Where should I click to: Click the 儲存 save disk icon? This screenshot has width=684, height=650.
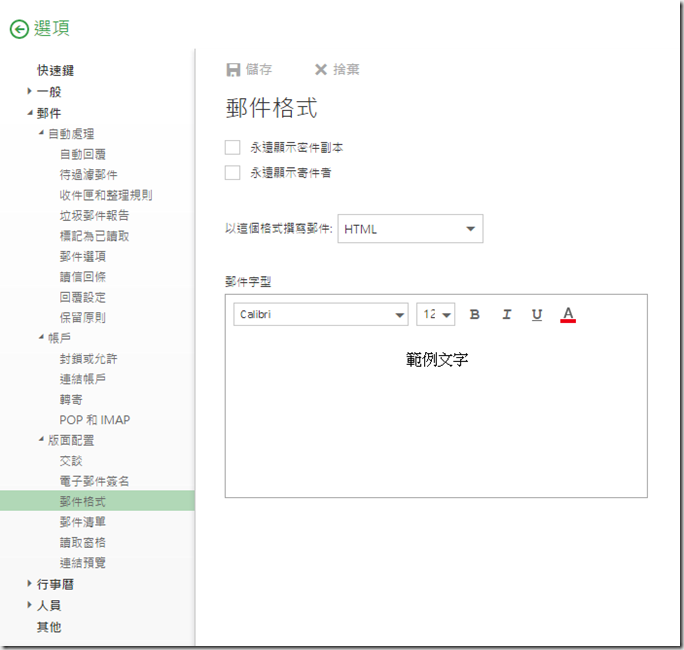[234, 70]
